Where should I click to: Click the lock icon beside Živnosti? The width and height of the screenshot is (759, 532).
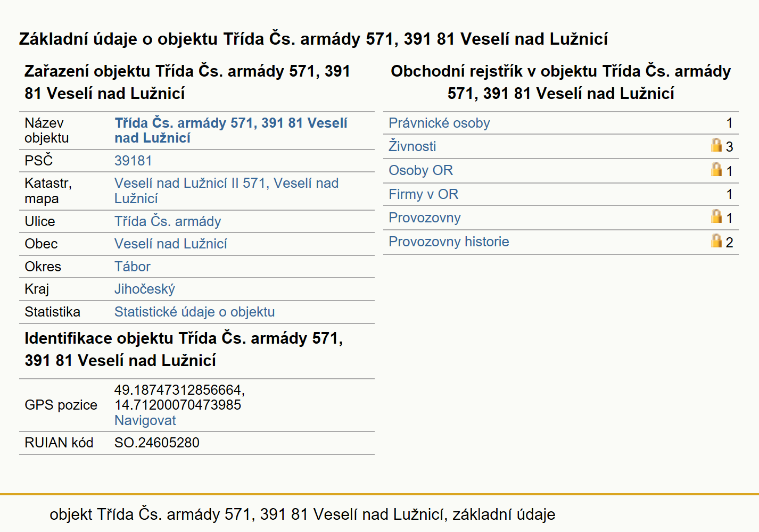(716, 145)
